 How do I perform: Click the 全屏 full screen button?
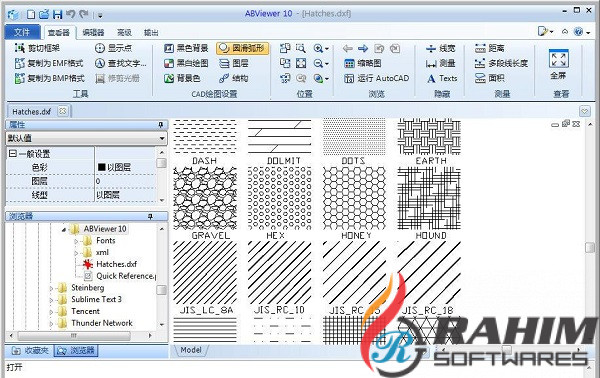[558, 64]
